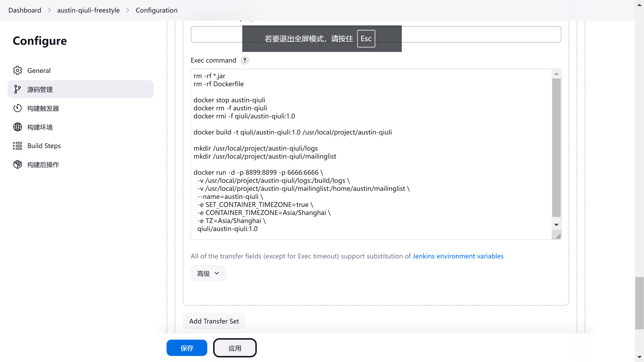This screenshot has width=644, height=362.
Task: Click the textarea resize handle icon
Action: coord(558,237)
